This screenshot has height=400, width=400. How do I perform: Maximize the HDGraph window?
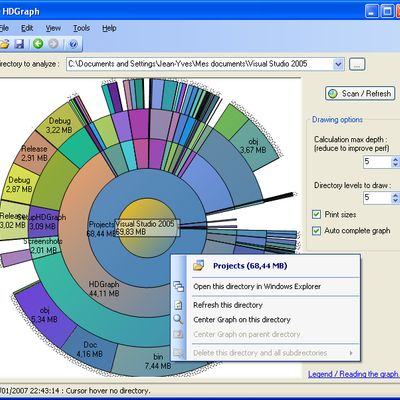387,12
